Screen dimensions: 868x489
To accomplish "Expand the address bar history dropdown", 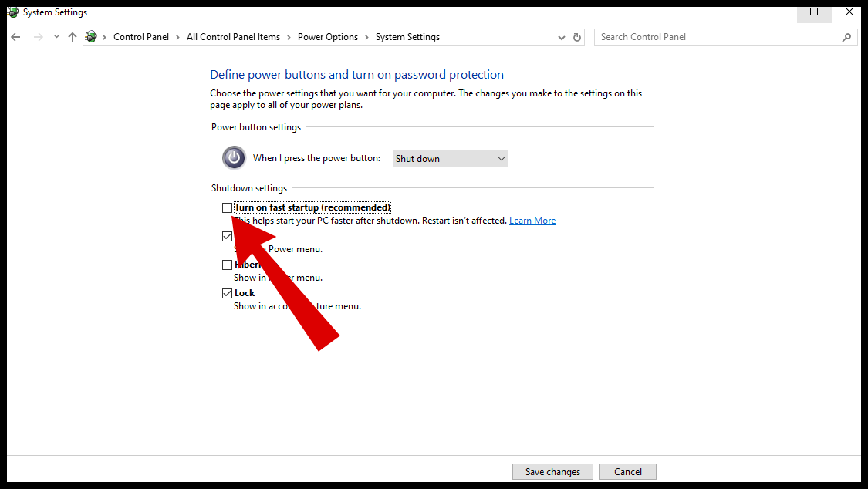I will [562, 37].
